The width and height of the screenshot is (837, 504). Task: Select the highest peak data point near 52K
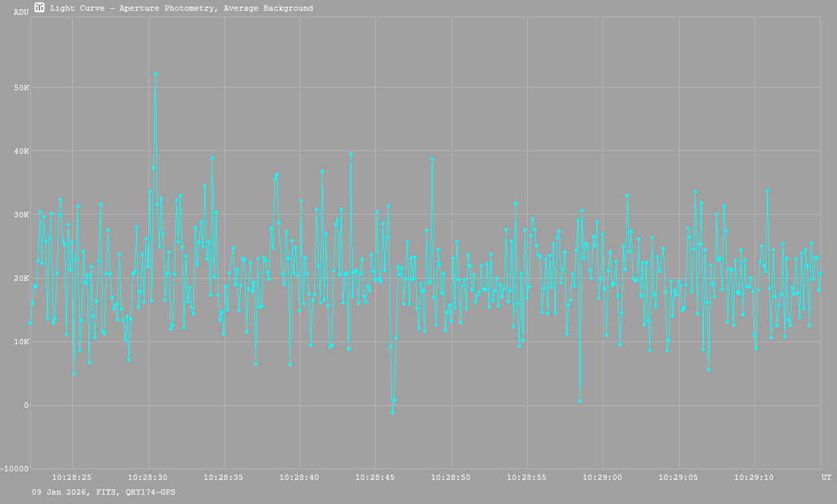click(x=155, y=74)
